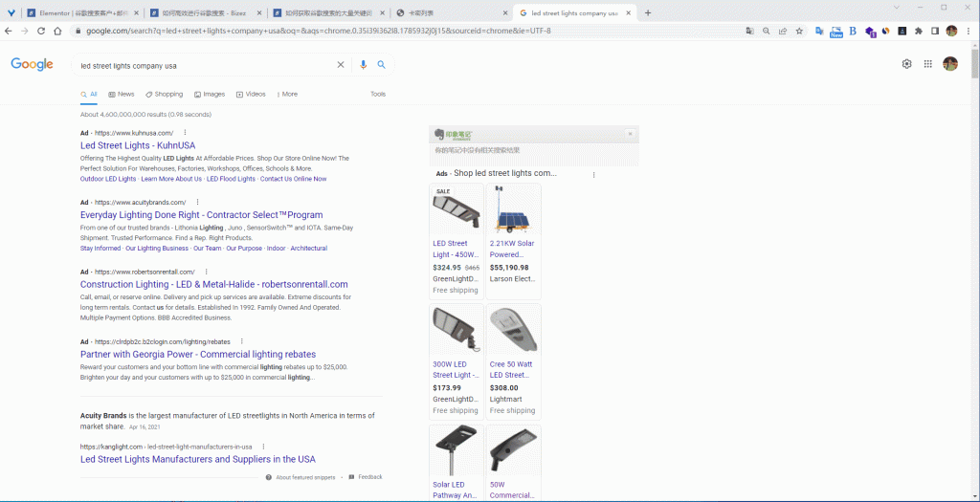Screen dimensions: 980x502
Task: Open options for kanglight.com result
Action: (x=264, y=447)
